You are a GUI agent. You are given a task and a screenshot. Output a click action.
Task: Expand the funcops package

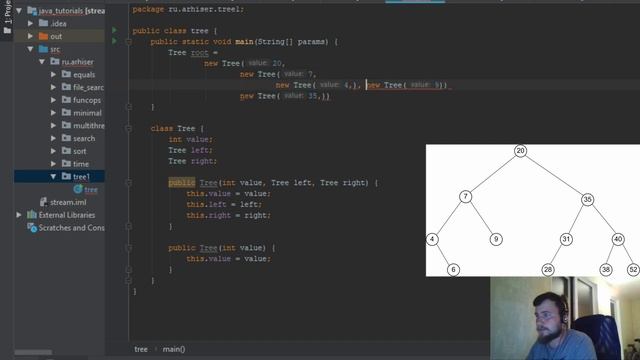pyautogui.click(x=53, y=100)
